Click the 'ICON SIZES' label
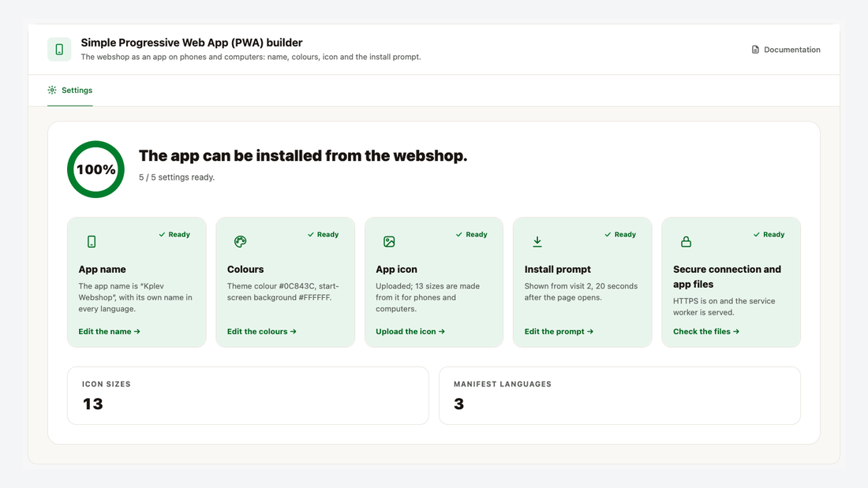 tap(107, 384)
